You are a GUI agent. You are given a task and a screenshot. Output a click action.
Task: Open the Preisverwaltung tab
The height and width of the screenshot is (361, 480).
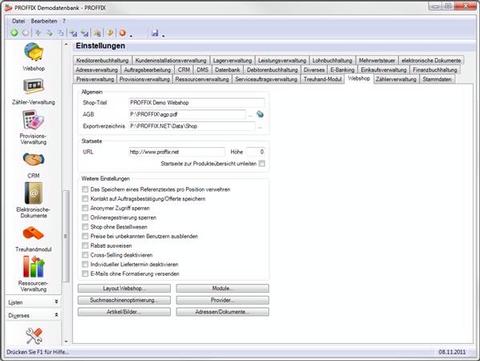(x=95, y=79)
